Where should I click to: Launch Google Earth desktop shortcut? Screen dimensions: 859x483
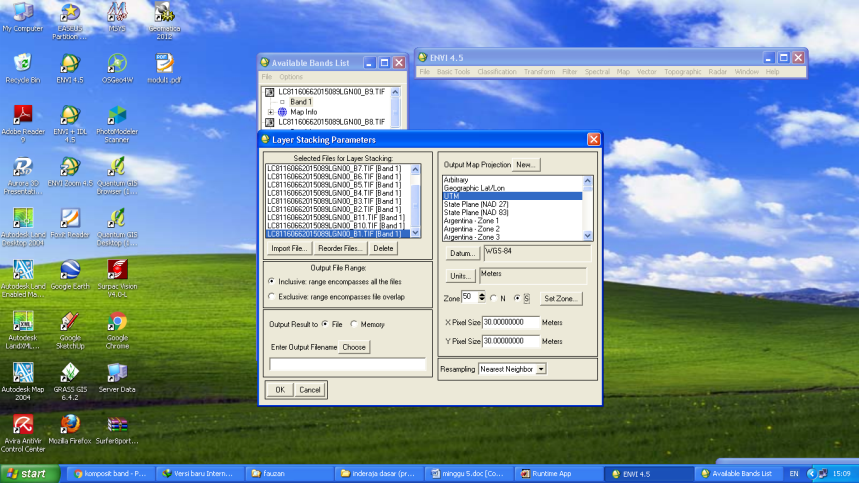pyautogui.click(x=70, y=274)
